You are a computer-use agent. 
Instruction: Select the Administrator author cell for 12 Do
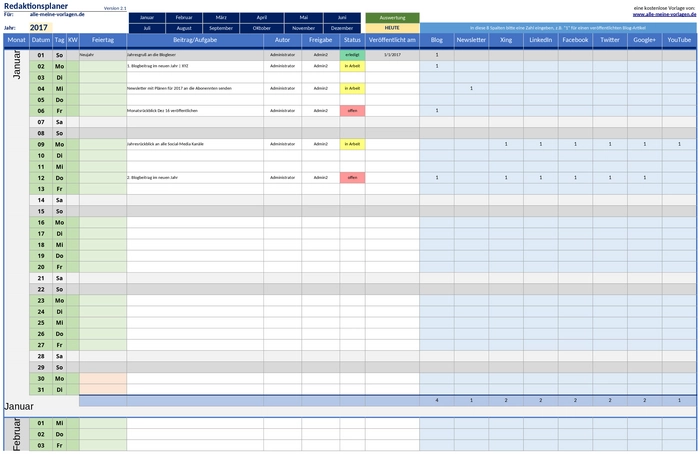click(282, 178)
